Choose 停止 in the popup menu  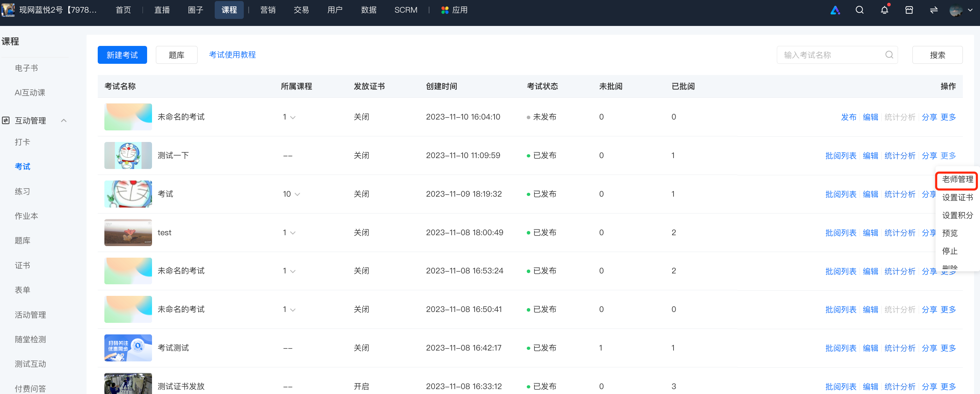950,251
